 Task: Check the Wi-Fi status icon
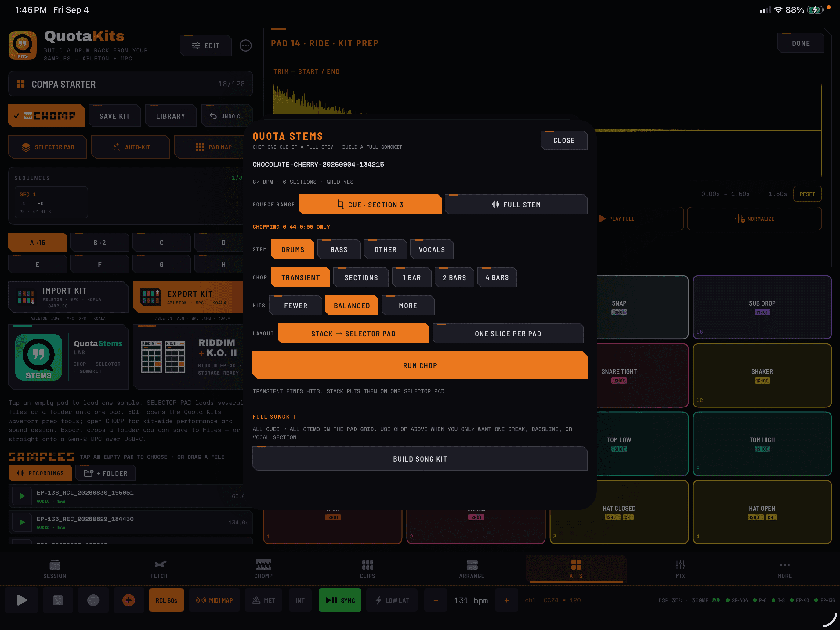pos(778,10)
